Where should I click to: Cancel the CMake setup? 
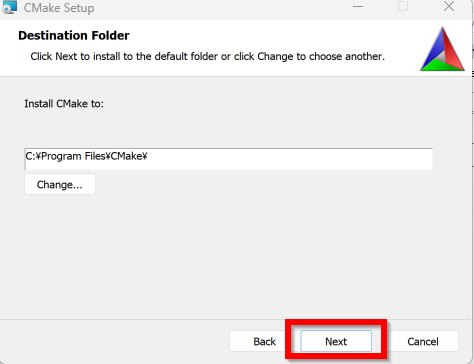pos(423,341)
